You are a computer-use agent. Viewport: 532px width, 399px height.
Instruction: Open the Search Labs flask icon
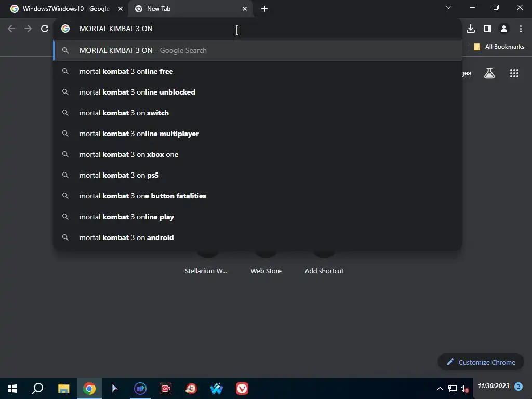[x=489, y=73]
